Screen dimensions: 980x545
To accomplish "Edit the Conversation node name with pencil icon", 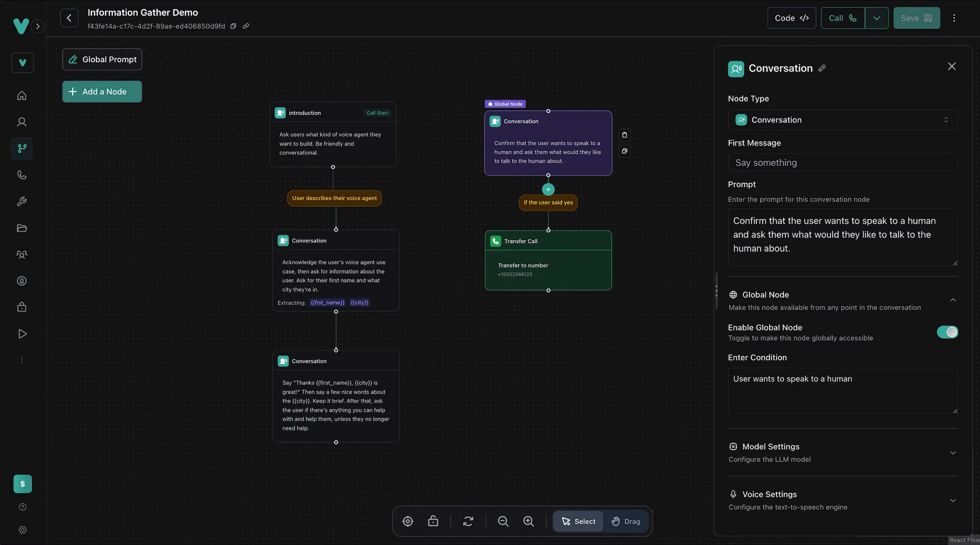I will click(x=822, y=68).
